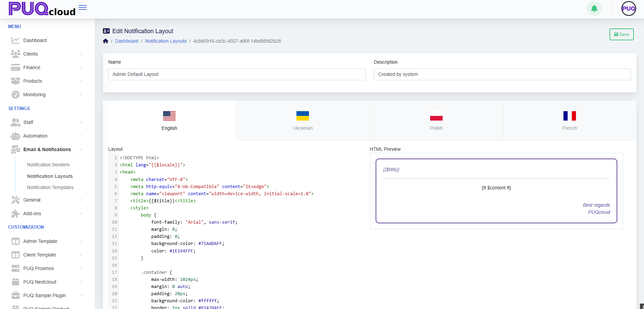Click the Clients people icon
Screen dimensions: 644x309
[16, 54]
